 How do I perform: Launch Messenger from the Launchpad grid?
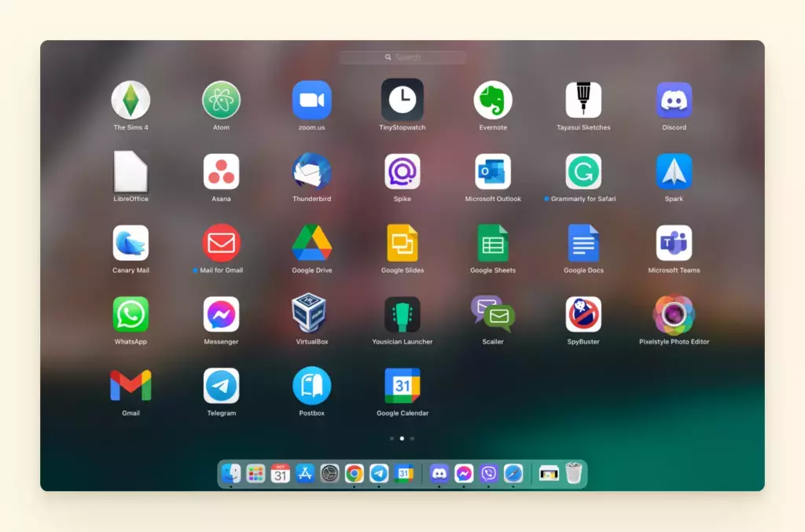[221, 314]
